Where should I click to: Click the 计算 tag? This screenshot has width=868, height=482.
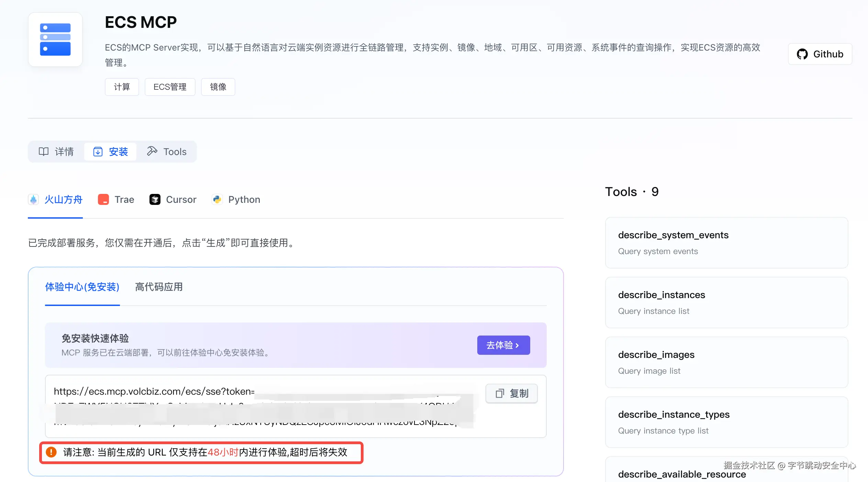[x=122, y=87]
